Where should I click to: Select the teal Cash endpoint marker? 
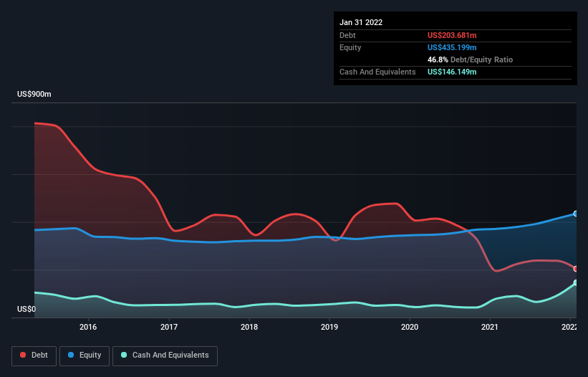tap(576, 282)
